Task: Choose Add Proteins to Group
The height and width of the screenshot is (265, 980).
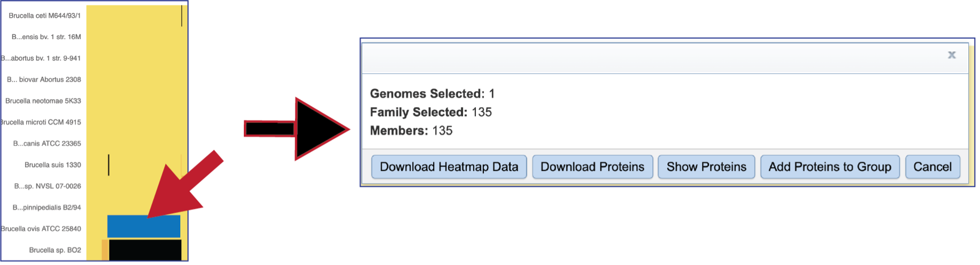Action: click(x=830, y=167)
